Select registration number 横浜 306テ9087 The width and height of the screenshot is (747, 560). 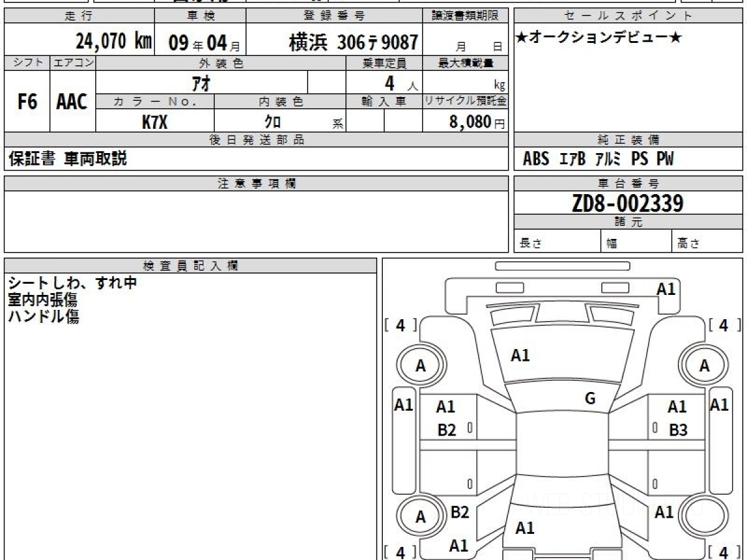click(x=353, y=42)
